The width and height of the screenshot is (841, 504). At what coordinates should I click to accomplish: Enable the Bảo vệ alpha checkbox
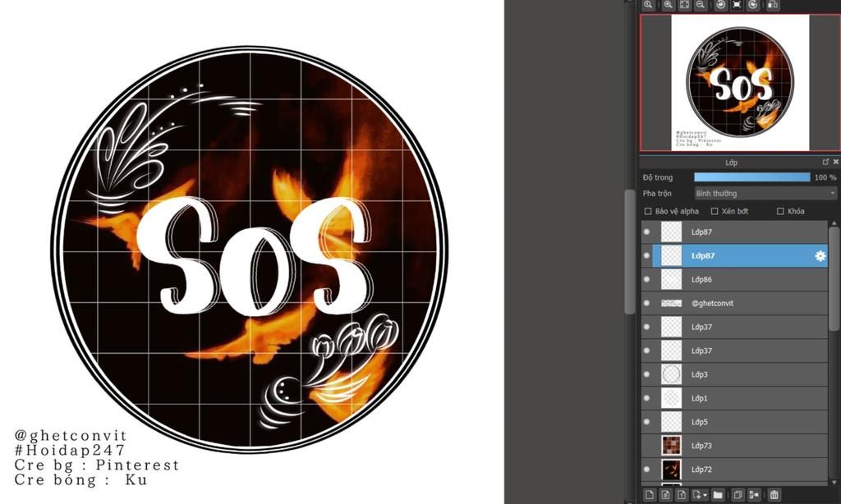tap(648, 211)
